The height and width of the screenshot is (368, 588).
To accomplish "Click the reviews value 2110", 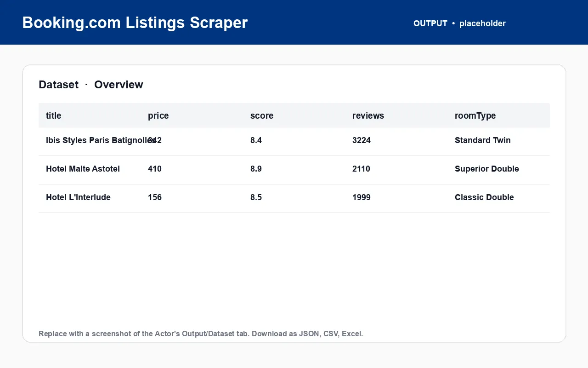I will (361, 169).
